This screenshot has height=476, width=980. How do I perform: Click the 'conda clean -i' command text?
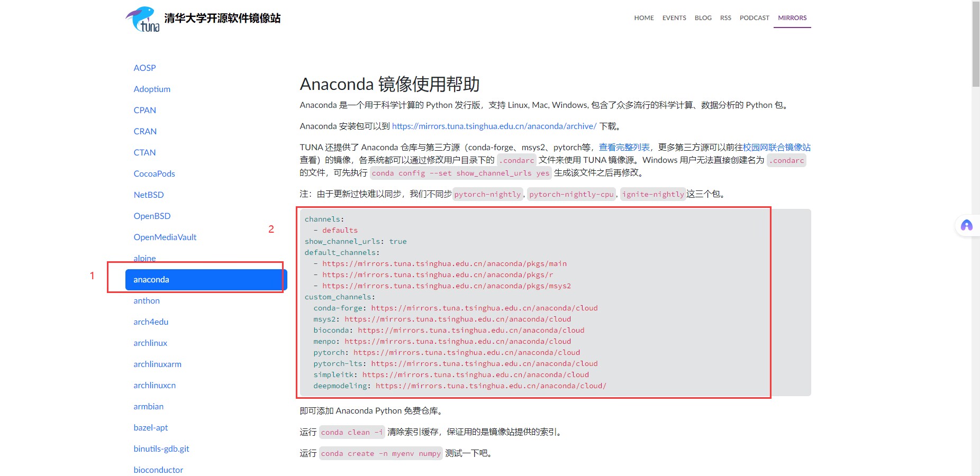pos(352,432)
